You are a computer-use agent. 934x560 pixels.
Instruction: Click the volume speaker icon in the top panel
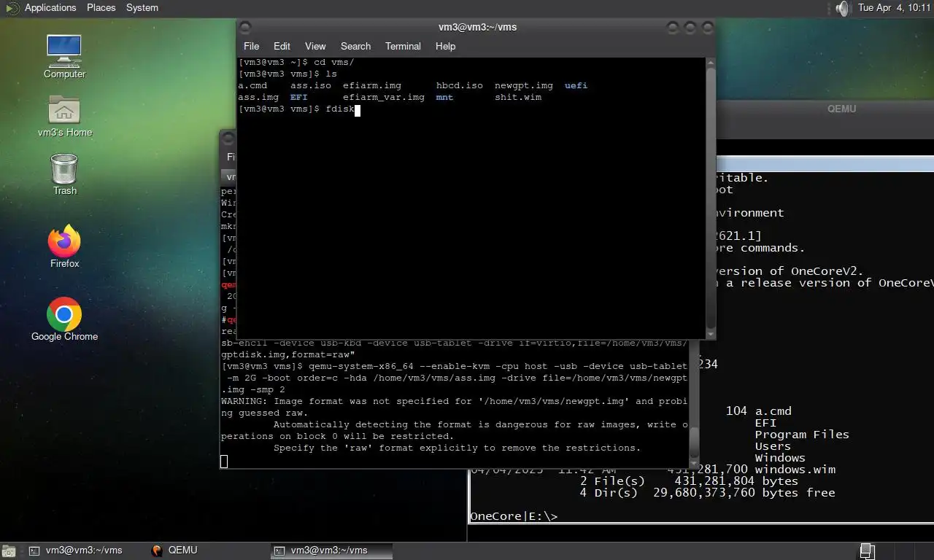(843, 8)
